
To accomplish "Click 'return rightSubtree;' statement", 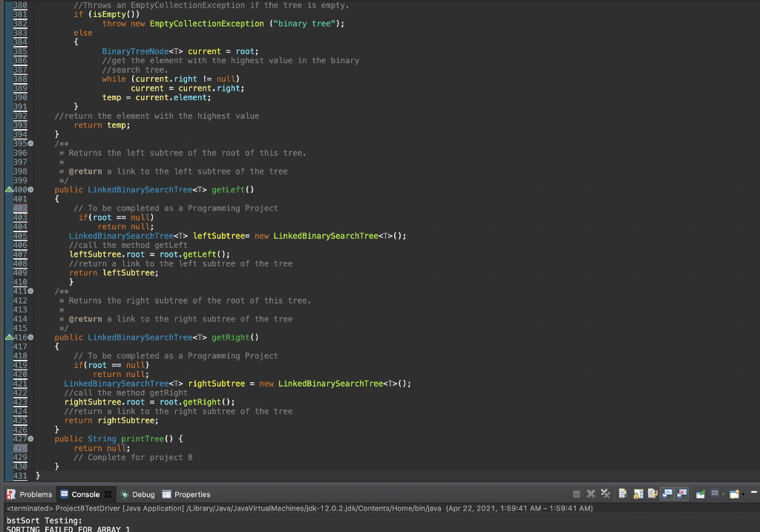I will [x=111, y=421].
